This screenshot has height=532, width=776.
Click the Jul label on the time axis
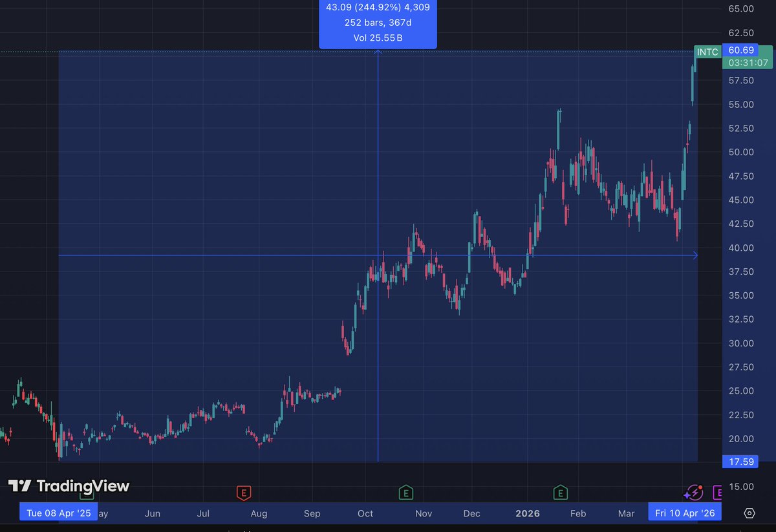pos(203,514)
